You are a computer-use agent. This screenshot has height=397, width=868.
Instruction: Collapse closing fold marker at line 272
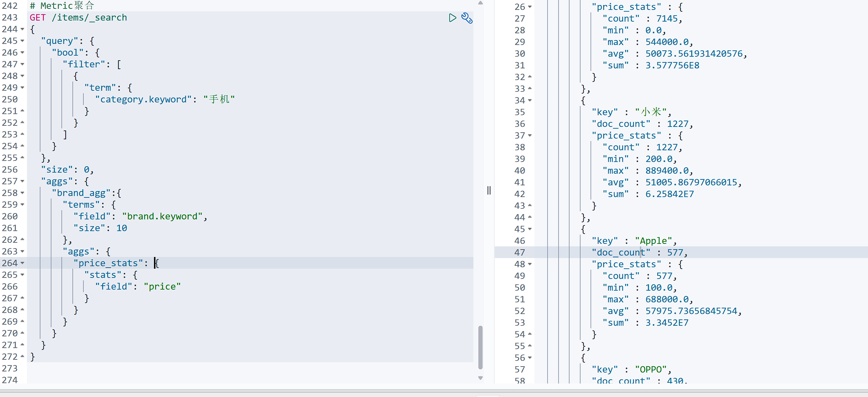(x=22, y=357)
